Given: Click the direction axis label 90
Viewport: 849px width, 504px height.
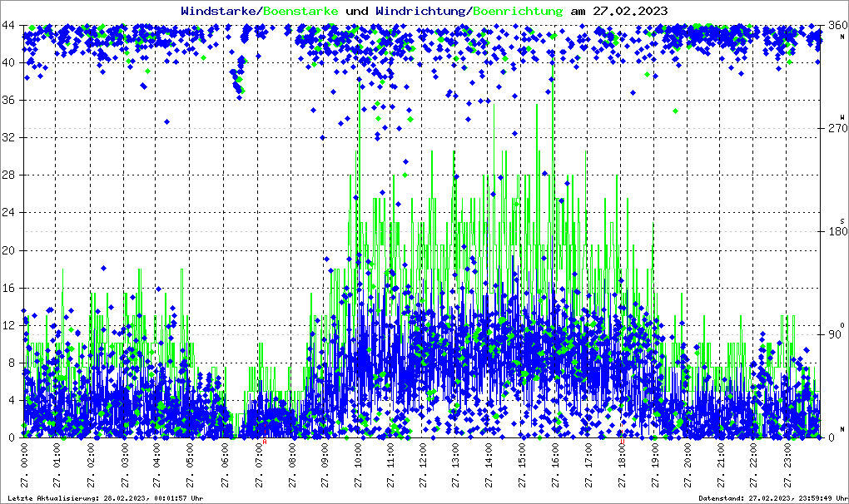Looking at the screenshot, I should pyautogui.click(x=835, y=334).
